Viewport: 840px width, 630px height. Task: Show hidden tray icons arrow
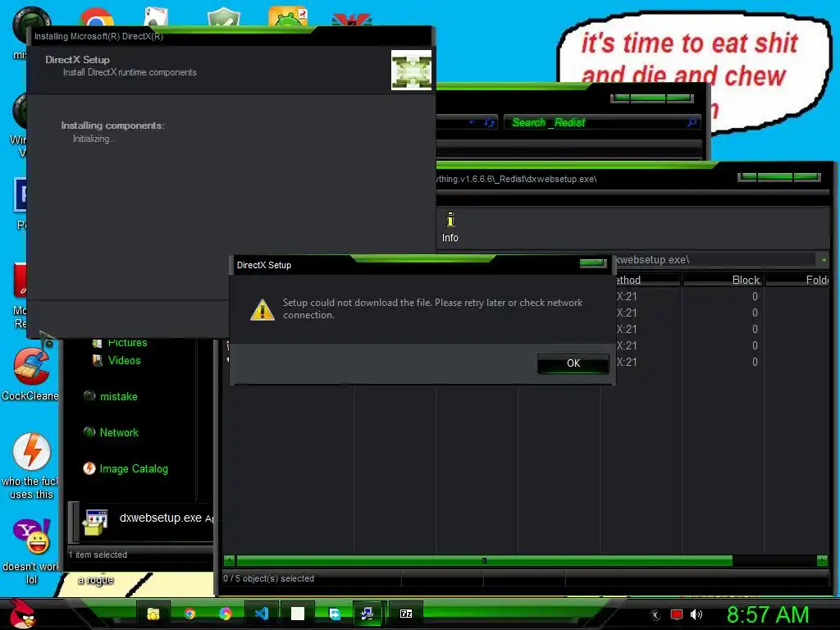pyautogui.click(x=655, y=615)
